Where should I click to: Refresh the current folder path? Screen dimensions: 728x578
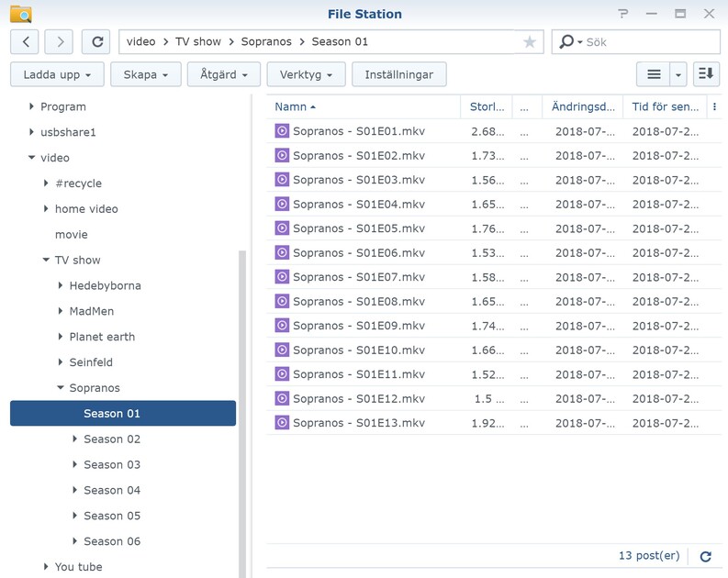[x=95, y=42]
